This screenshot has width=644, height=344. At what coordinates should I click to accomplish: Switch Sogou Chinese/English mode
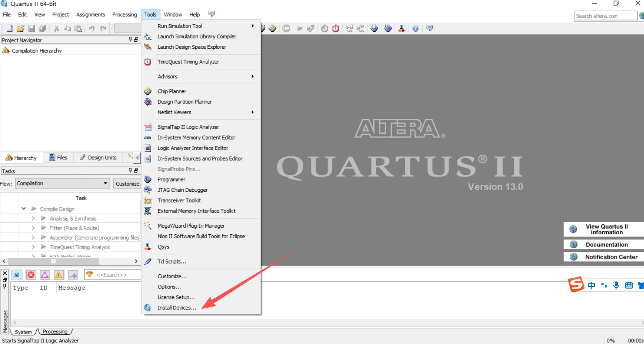[592, 286]
